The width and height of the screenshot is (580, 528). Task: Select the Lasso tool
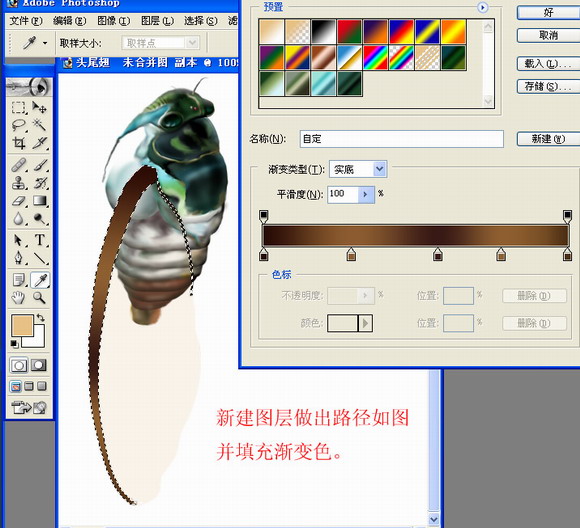[x=18, y=125]
